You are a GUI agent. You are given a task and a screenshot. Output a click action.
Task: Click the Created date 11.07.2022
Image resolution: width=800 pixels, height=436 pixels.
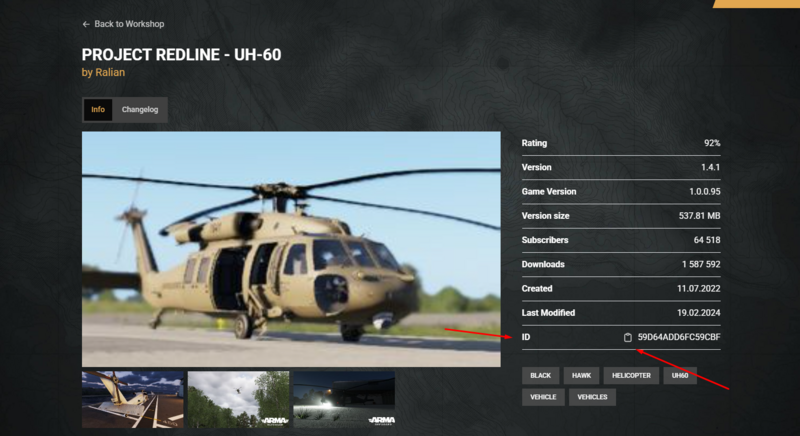click(x=698, y=289)
